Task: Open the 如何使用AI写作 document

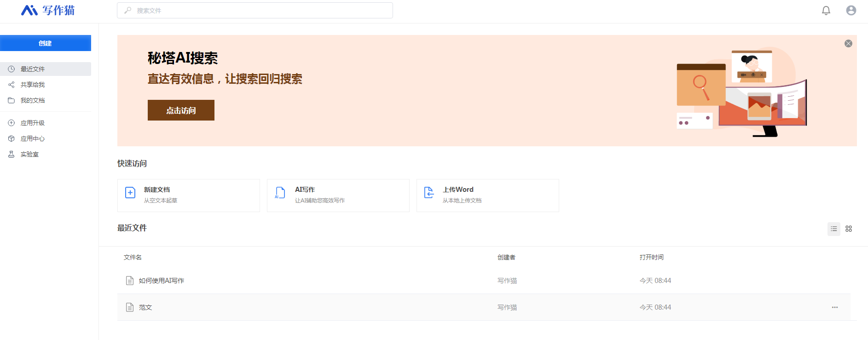Action: 162,281
